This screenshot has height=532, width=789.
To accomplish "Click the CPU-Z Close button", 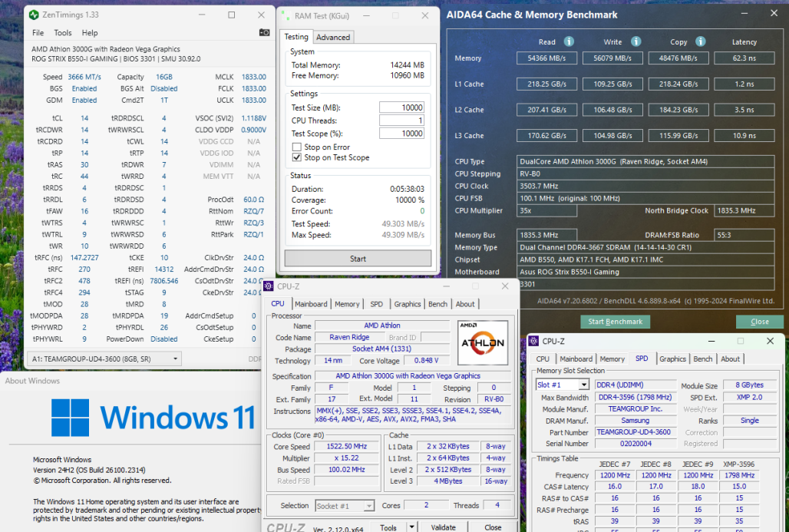I will [x=493, y=527].
